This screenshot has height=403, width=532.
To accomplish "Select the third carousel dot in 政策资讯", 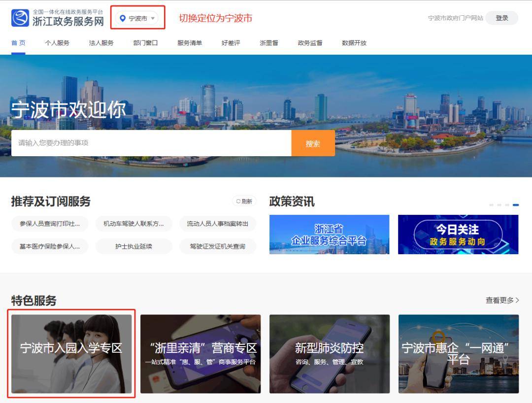I will [x=507, y=205].
